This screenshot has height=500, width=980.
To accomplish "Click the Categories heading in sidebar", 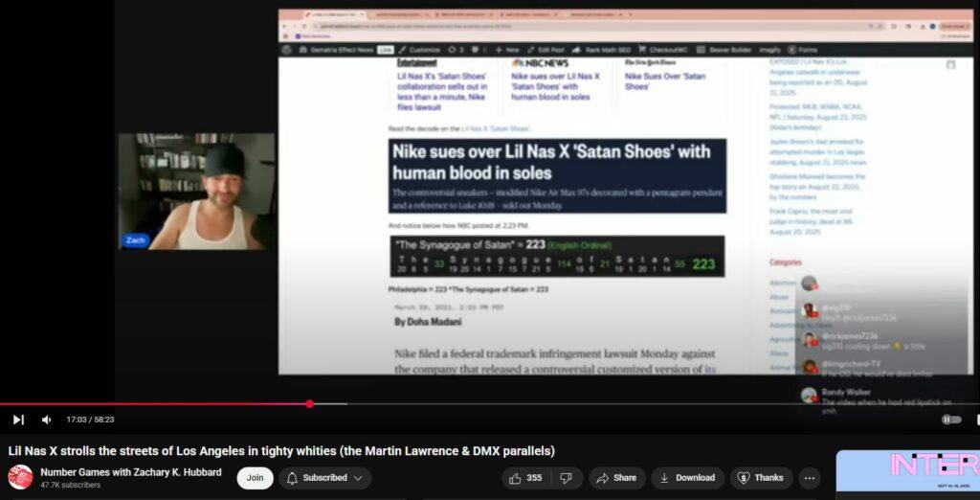I will pos(786,262).
